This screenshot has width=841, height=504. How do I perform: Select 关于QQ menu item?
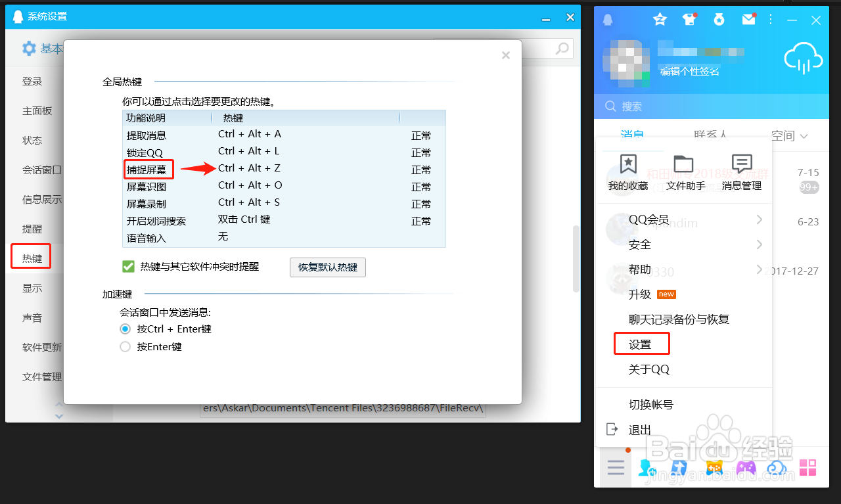[649, 369]
